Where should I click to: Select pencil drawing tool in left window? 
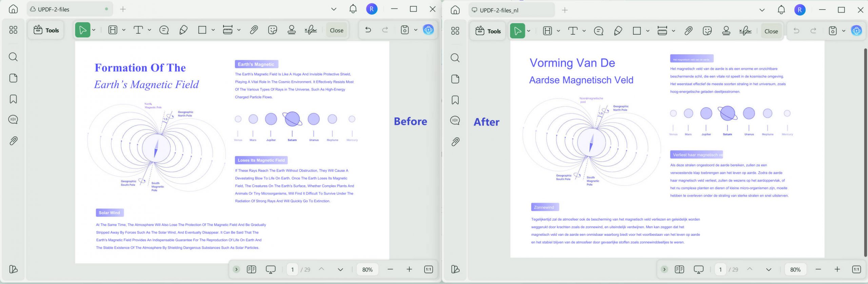coord(183,30)
